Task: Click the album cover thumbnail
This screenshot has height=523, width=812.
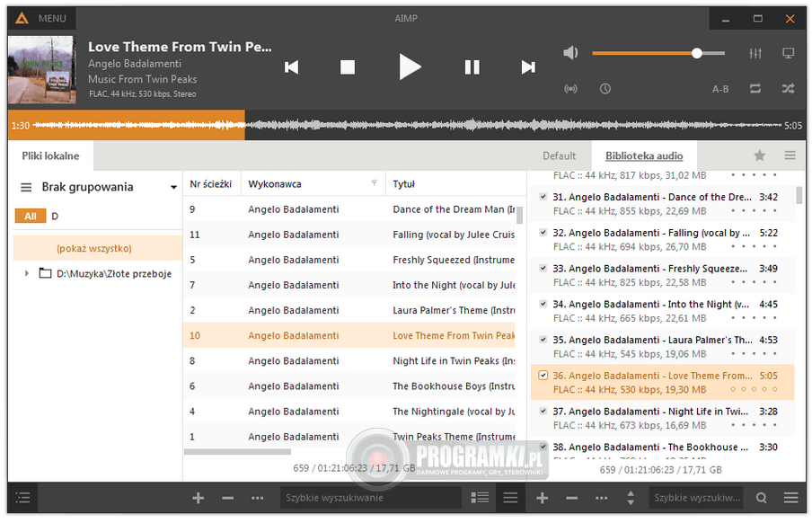Action: tap(42, 69)
